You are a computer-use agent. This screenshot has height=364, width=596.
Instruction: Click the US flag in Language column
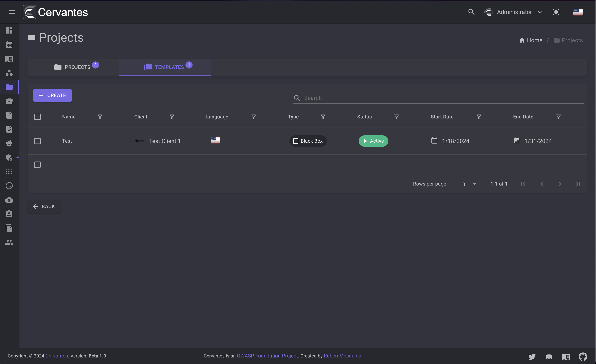coord(215,140)
